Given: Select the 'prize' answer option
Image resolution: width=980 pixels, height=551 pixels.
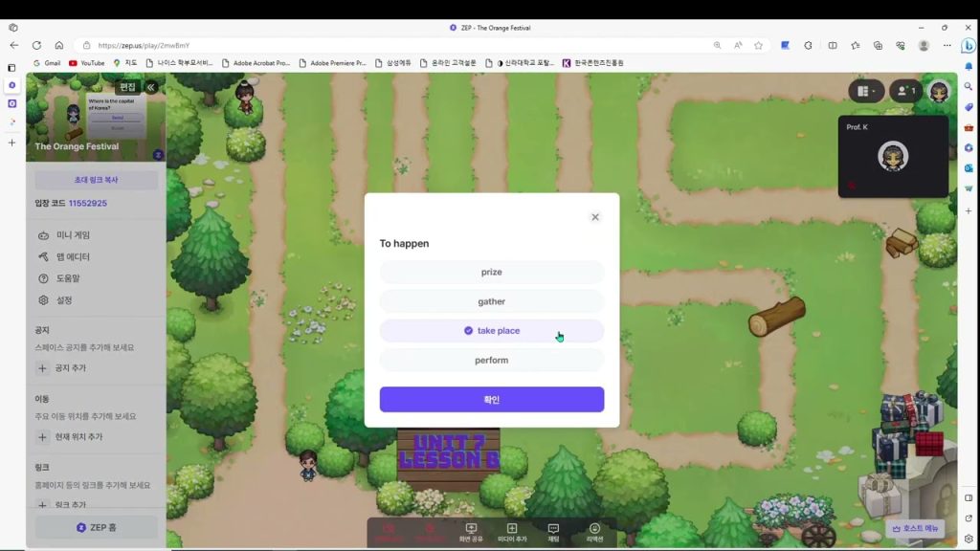Looking at the screenshot, I should 491,273.
